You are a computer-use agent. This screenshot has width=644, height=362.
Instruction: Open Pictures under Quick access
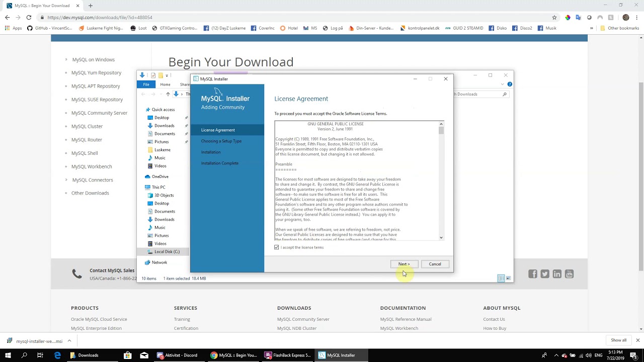(x=162, y=142)
